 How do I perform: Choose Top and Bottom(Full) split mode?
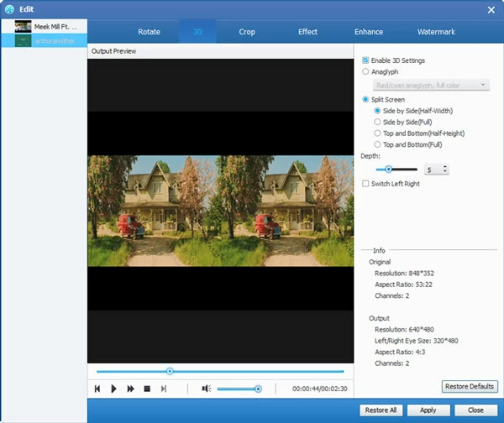pos(377,144)
